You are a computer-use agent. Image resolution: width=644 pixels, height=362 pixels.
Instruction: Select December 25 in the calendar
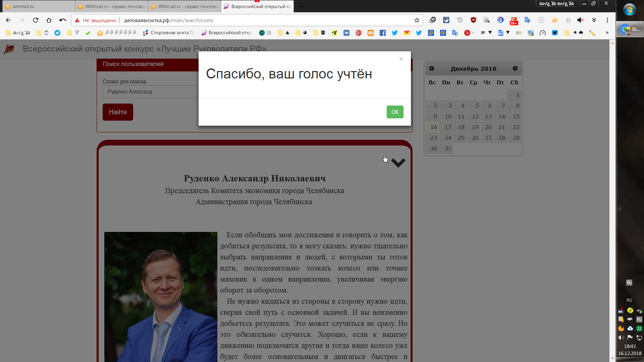(x=460, y=138)
